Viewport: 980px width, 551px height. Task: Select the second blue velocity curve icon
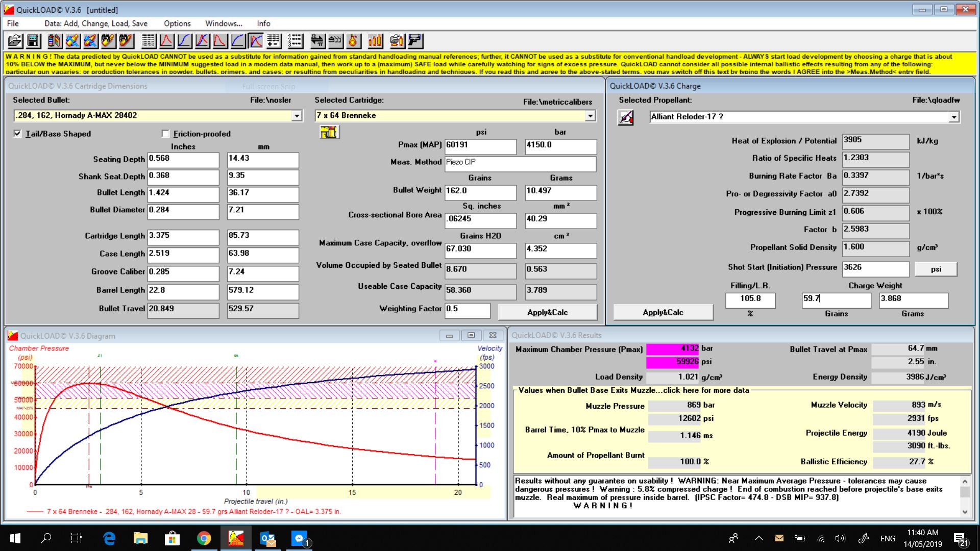[238, 40]
